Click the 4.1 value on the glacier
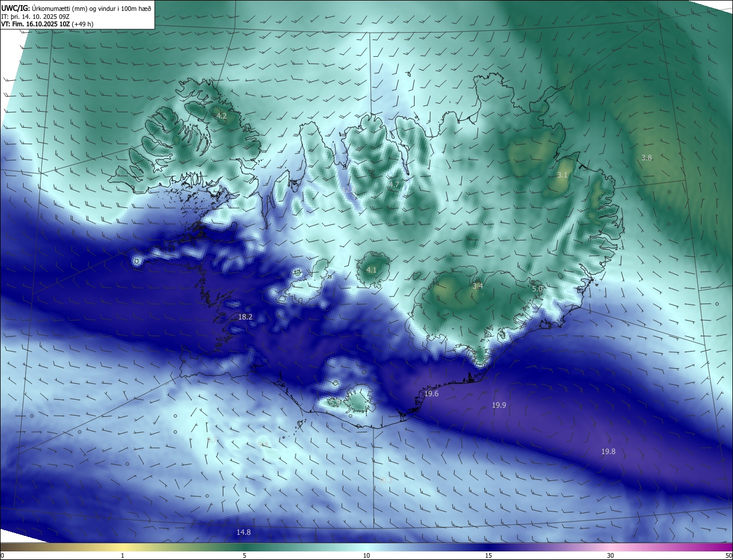 point(371,270)
